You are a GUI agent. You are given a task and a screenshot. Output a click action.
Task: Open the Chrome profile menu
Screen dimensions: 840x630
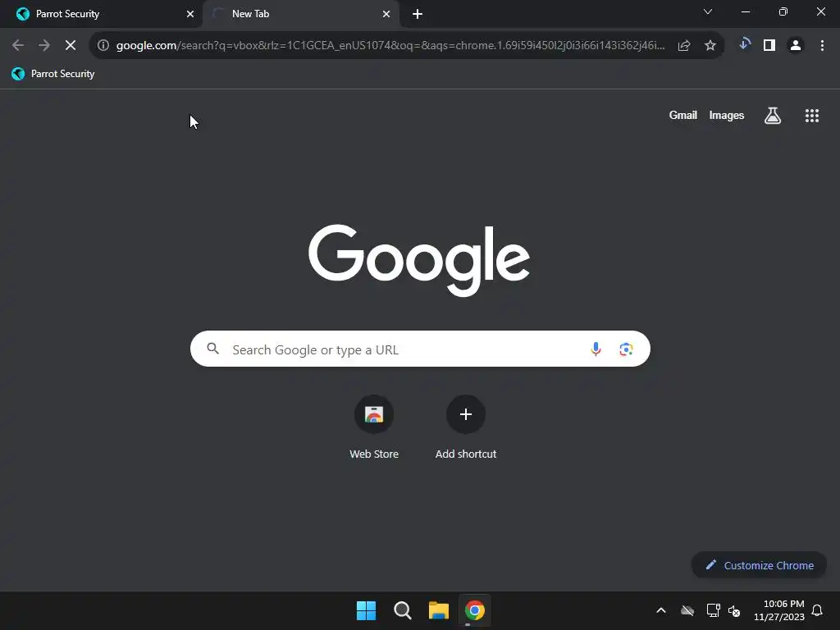(x=796, y=46)
